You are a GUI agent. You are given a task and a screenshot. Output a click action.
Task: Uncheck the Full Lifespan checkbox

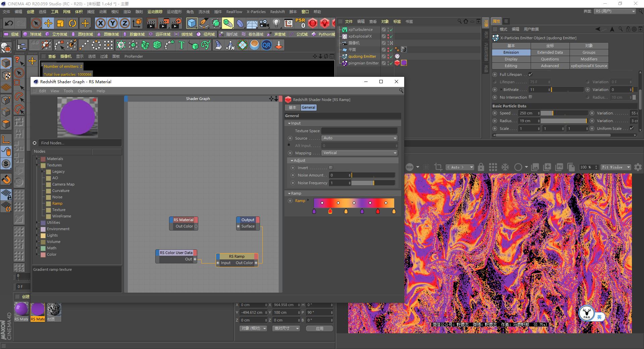coord(531,74)
